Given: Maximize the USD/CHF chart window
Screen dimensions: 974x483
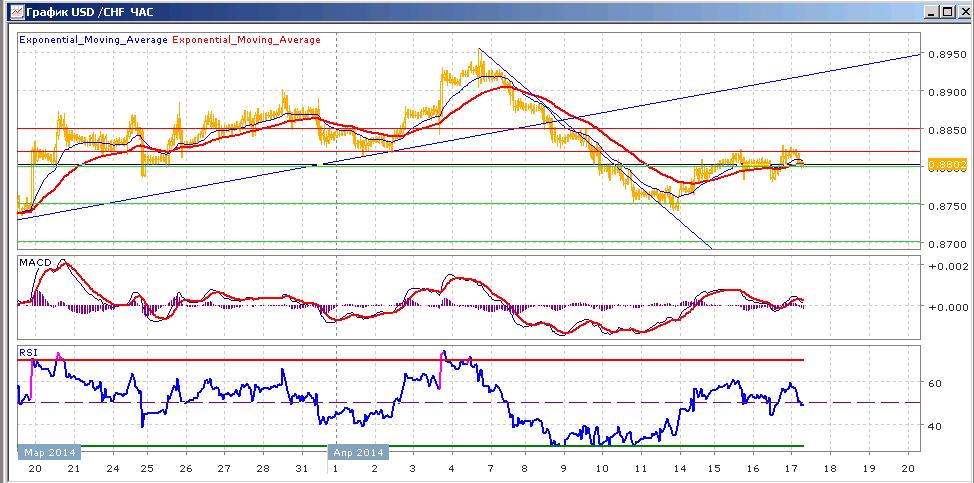Looking at the screenshot, I should click(947, 12).
